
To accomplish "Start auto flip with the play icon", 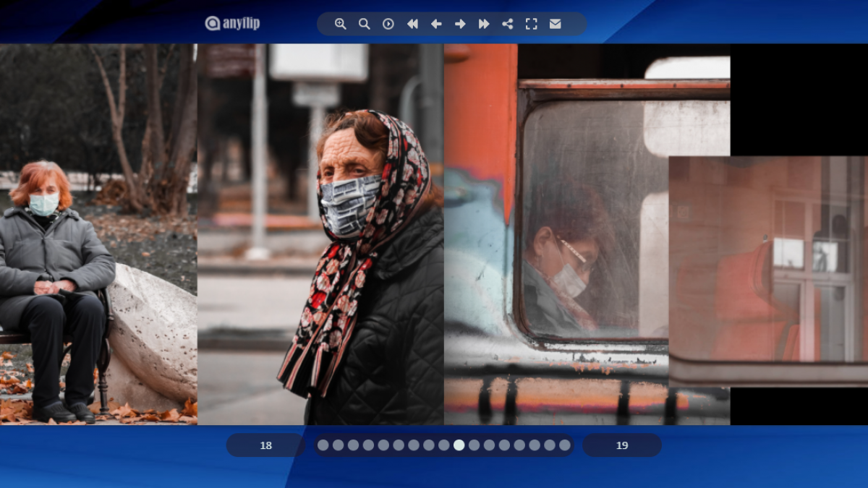I will [x=388, y=24].
